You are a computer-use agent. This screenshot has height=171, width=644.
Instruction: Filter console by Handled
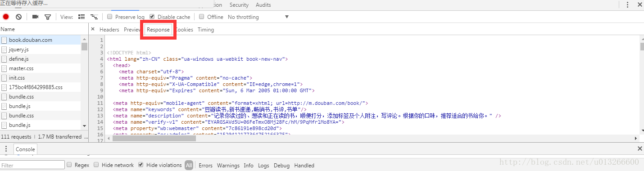point(304,165)
